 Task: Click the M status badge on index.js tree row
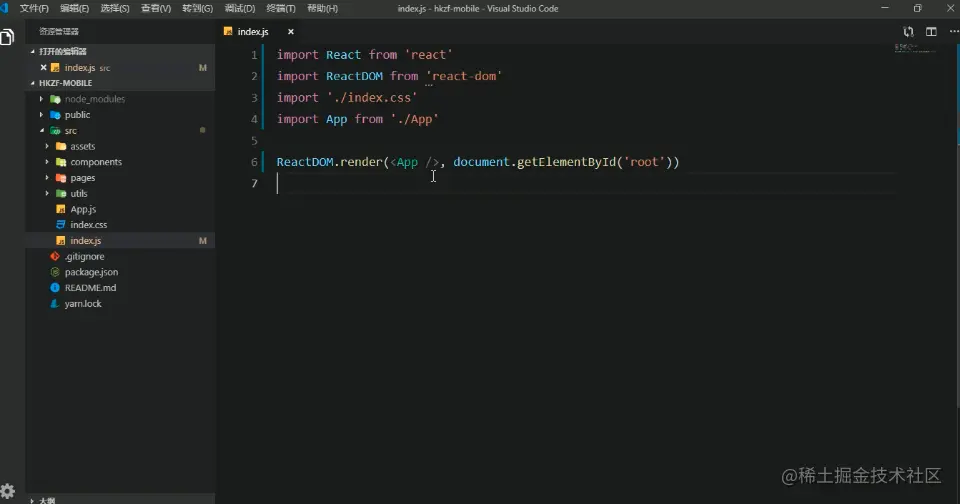pos(203,241)
